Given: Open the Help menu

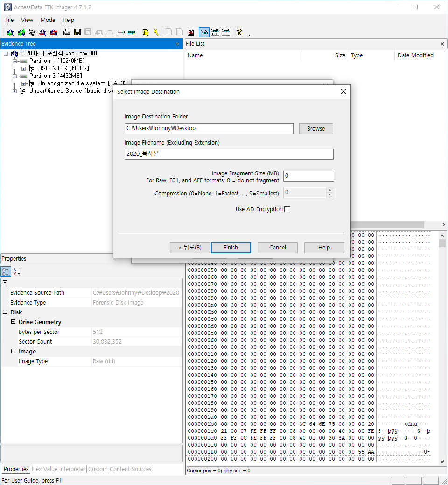Looking at the screenshot, I should [x=68, y=20].
